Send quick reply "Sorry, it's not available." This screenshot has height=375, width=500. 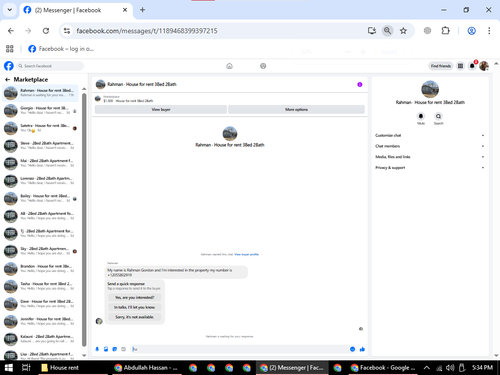point(135,317)
